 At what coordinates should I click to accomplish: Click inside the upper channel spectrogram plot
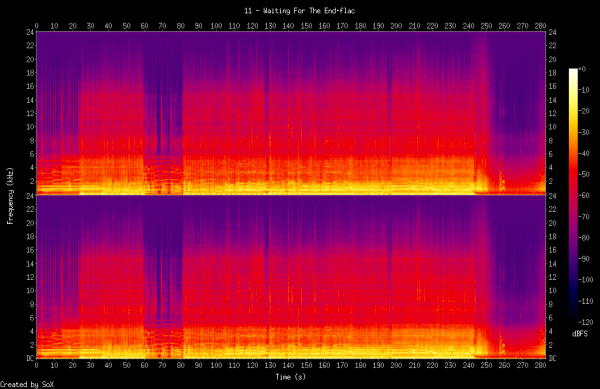coord(291,113)
